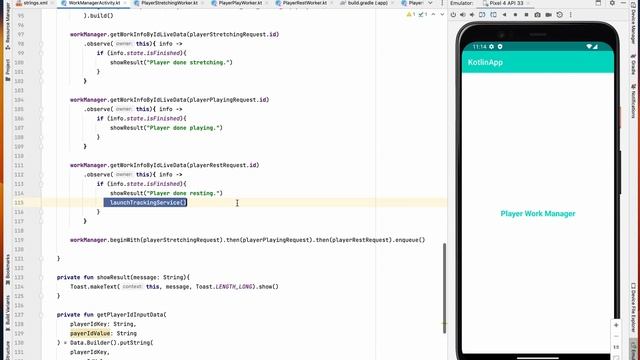This screenshot has width=640, height=360.
Task: Open the Notifications tool window
Action: (x=633, y=101)
